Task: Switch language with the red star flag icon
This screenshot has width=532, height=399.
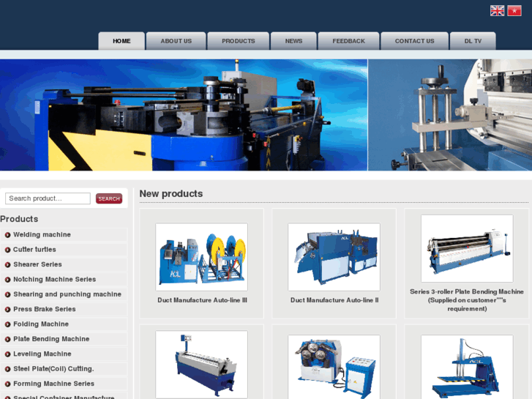Action: point(514,11)
